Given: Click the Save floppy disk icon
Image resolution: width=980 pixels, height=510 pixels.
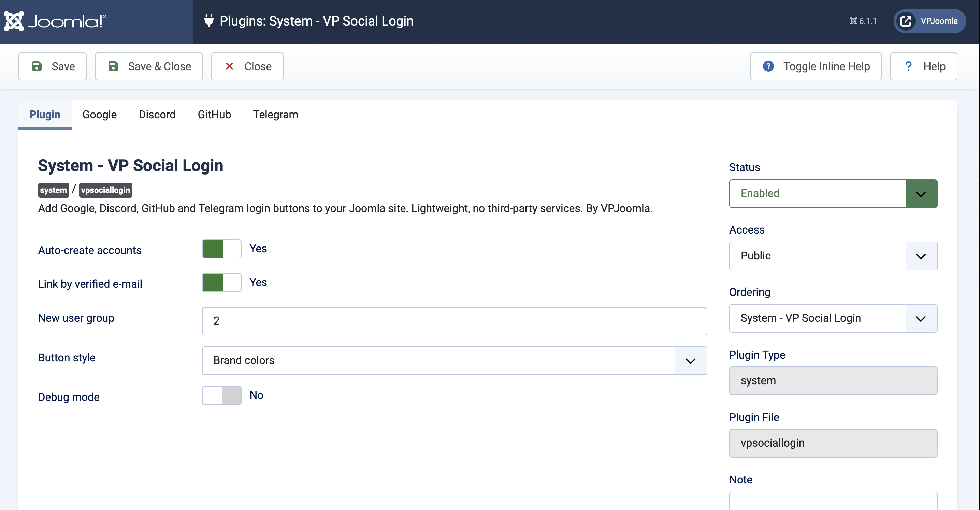Looking at the screenshot, I should coord(37,66).
